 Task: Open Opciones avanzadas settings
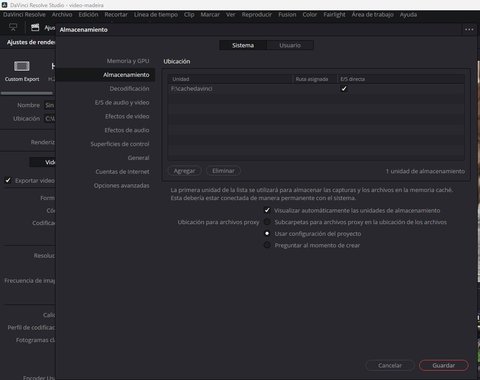click(121, 186)
